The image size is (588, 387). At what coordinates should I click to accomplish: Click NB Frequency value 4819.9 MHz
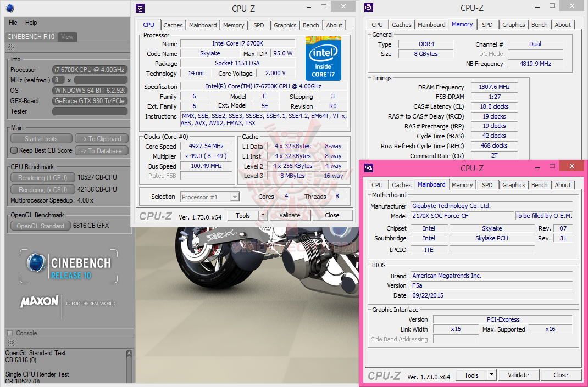coord(535,64)
